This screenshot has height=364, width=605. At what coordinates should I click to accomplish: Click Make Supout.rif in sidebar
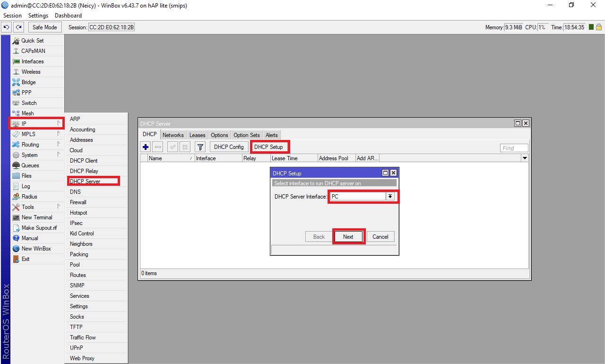[37, 228]
